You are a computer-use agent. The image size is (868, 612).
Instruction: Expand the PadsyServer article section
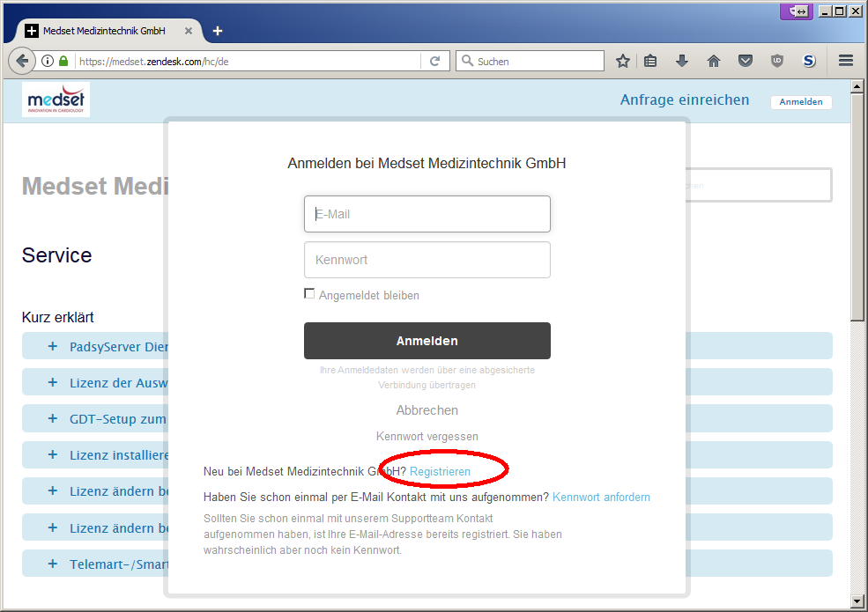[53, 346]
